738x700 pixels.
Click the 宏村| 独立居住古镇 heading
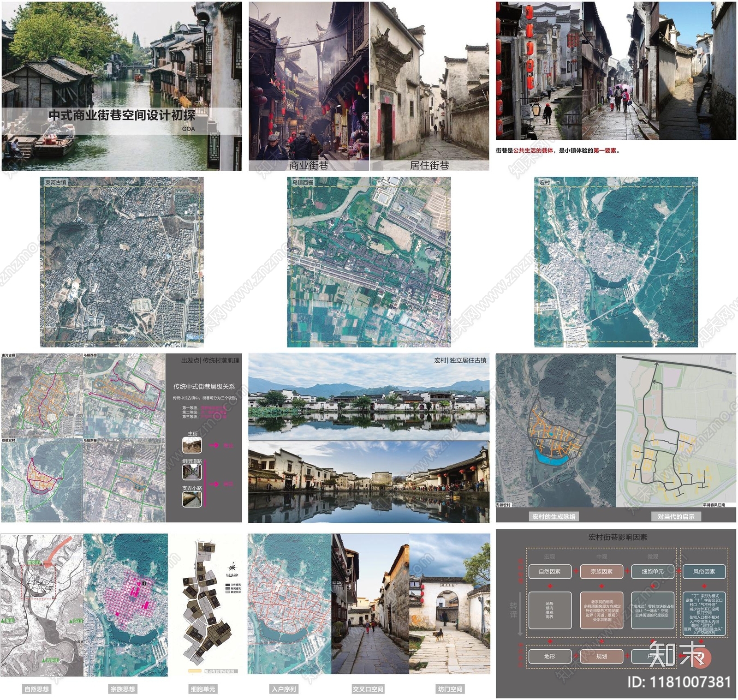click(460, 360)
